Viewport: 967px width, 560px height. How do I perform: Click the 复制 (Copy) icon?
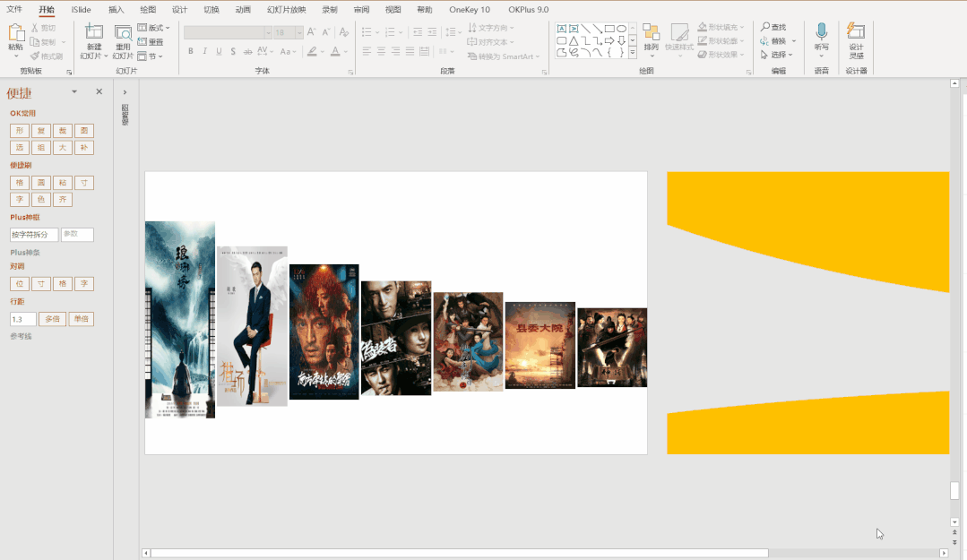pyautogui.click(x=35, y=42)
